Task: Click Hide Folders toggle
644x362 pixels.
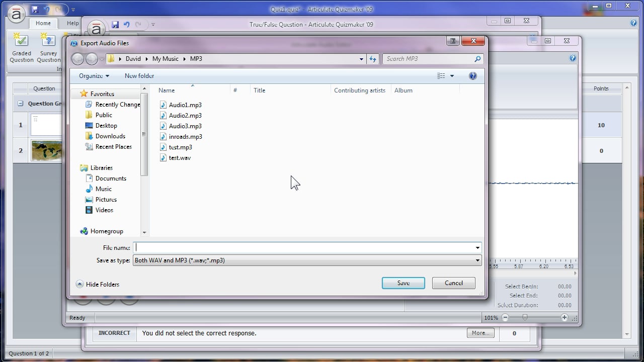Action: tap(98, 285)
